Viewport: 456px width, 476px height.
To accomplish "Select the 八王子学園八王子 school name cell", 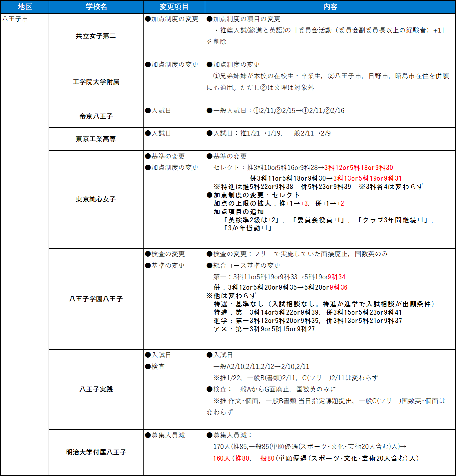I will click(96, 299).
